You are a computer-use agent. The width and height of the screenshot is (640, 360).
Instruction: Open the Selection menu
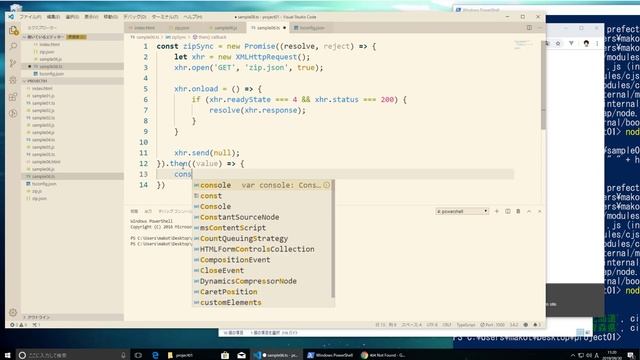tap(72, 17)
